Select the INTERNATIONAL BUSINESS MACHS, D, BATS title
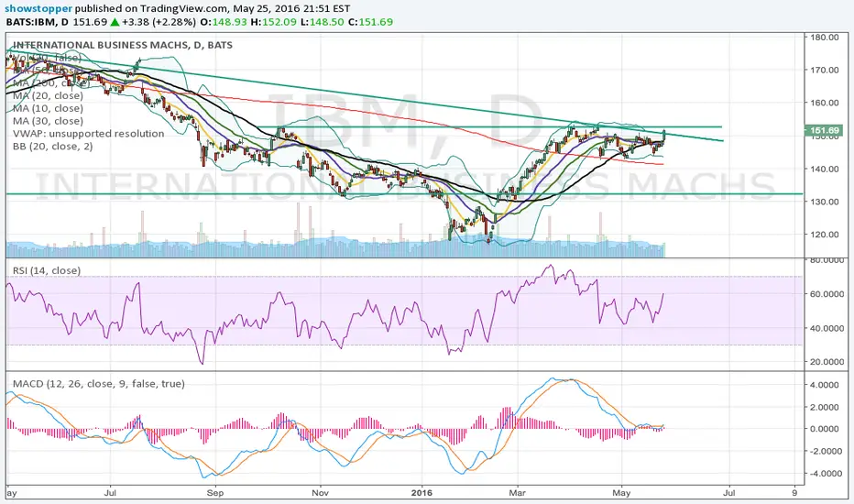The height and width of the screenshot is (504, 854). tap(123, 45)
